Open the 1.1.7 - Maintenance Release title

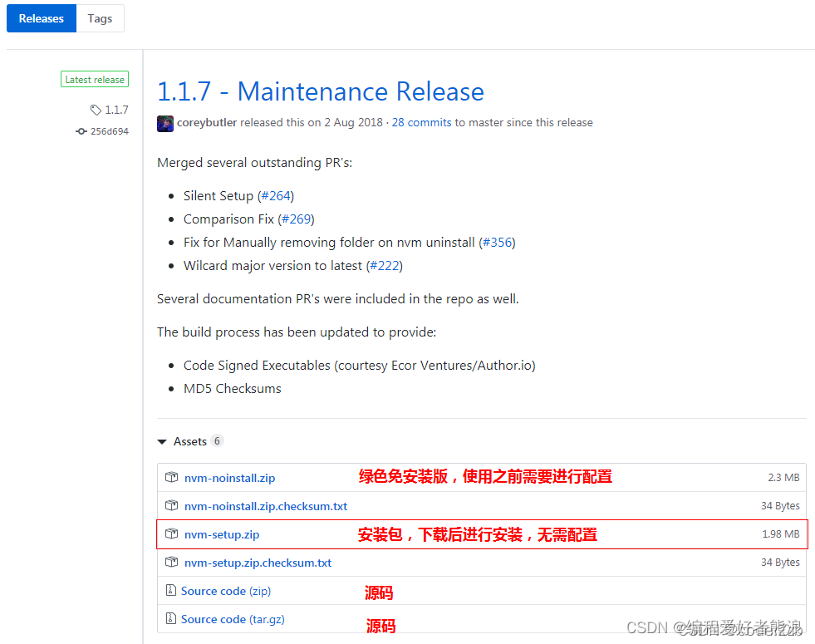(321, 91)
